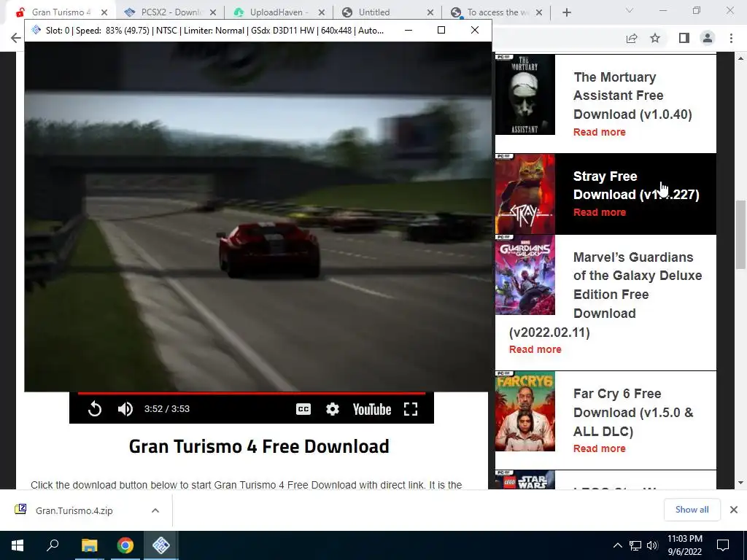This screenshot has height=560, width=747.
Task: Open PCSX2 from taskbar
Action: click(x=161, y=545)
